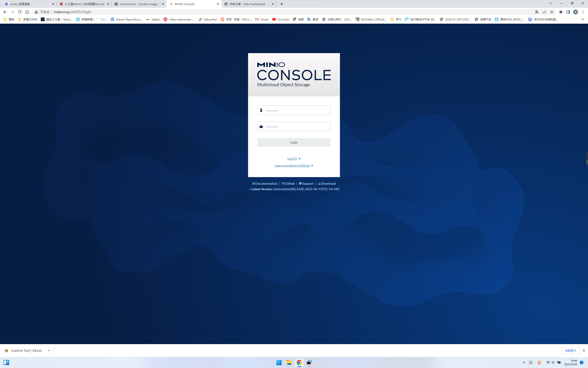Open the BTCUSD price bookmark
The image size is (588, 368).
[455, 20]
